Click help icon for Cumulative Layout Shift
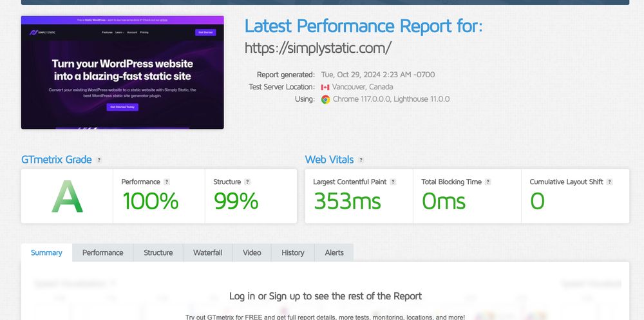This screenshot has height=320, width=644. [x=609, y=182]
